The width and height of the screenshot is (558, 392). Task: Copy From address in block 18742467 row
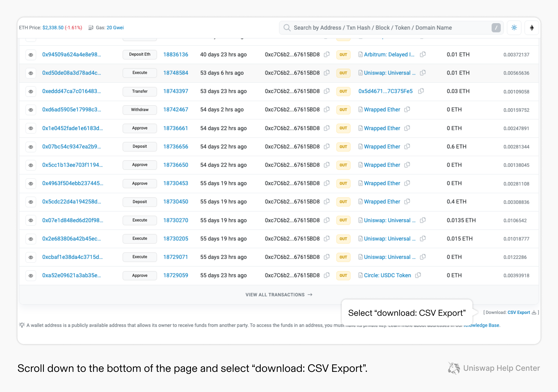pyautogui.click(x=327, y=109)
